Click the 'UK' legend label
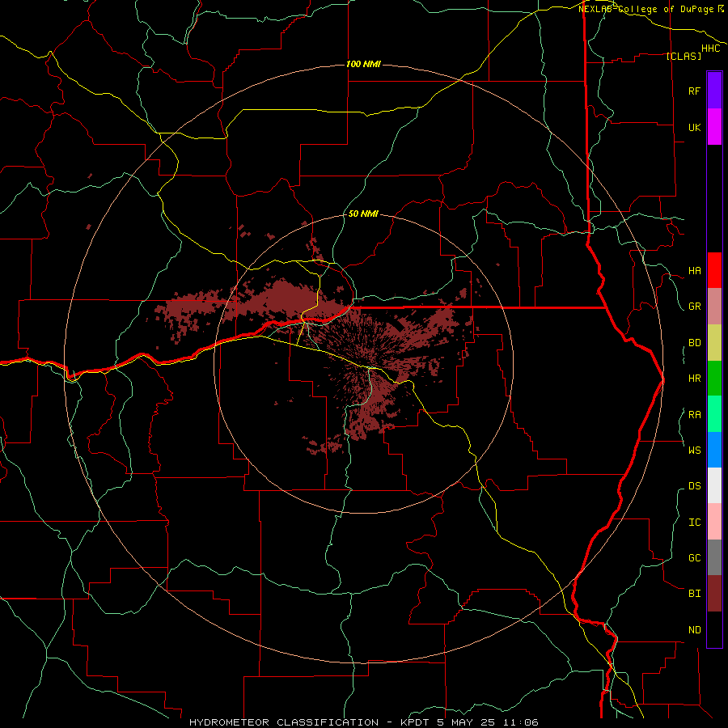Screen dimensions: 728x728 (694, 127)
